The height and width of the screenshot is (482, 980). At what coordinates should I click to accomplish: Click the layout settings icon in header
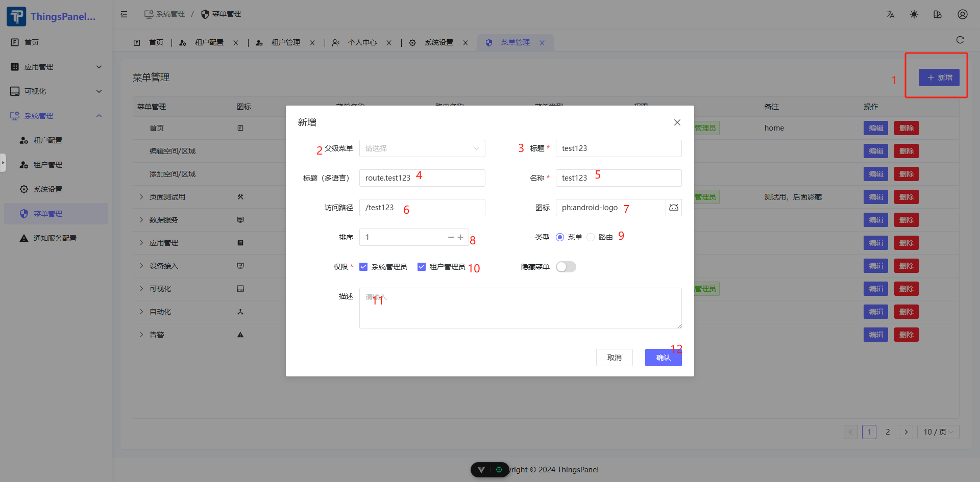coord(938,14)
